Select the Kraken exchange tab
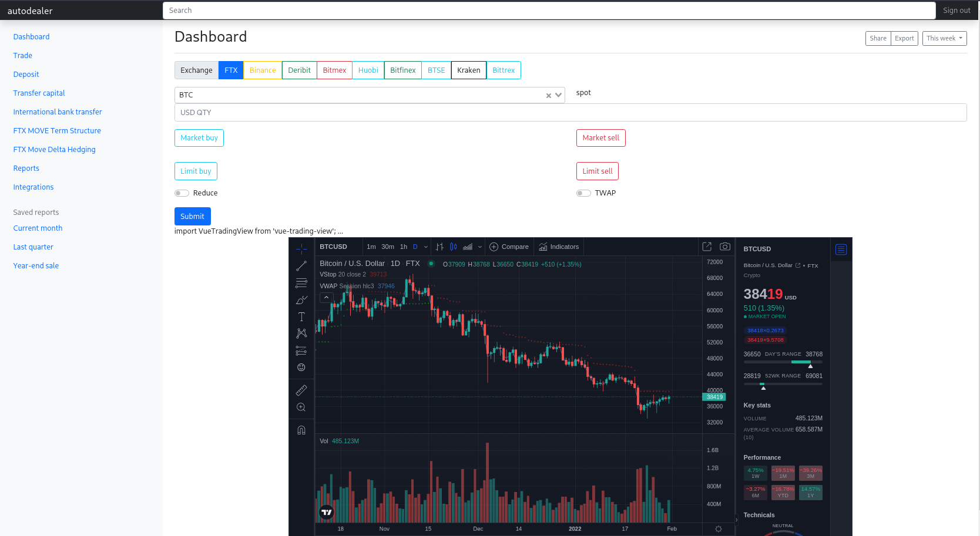The image size is (980, 536). pos(468,70)
